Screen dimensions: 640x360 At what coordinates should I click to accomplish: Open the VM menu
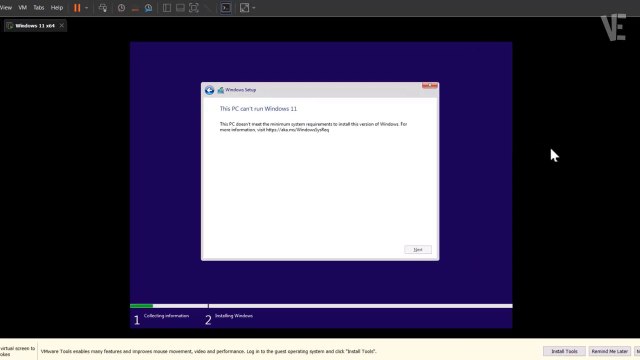[22, 7]
